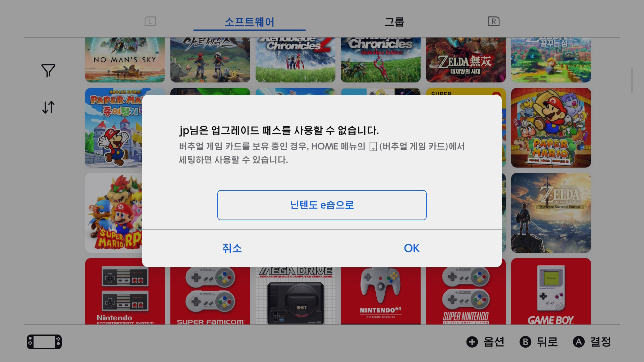Select the R shoulder button icon

pos(494,21)
